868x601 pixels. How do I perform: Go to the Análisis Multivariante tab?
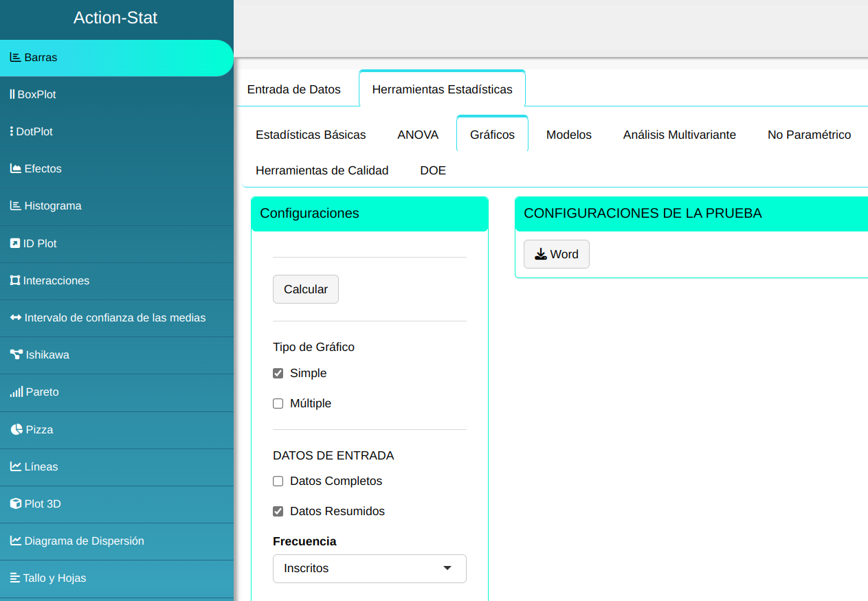[x=679, y=135]
